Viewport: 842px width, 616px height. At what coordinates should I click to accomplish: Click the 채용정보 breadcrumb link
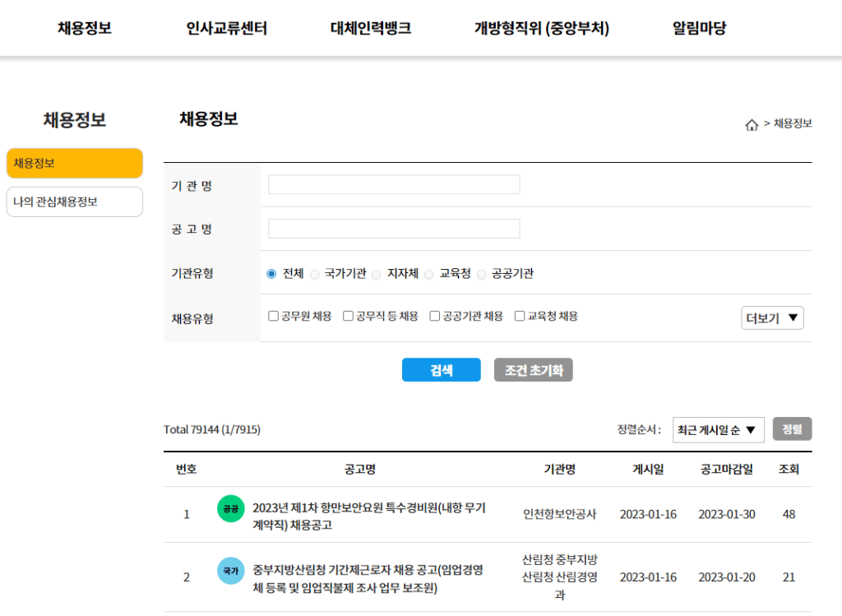[x=793, y=123]
